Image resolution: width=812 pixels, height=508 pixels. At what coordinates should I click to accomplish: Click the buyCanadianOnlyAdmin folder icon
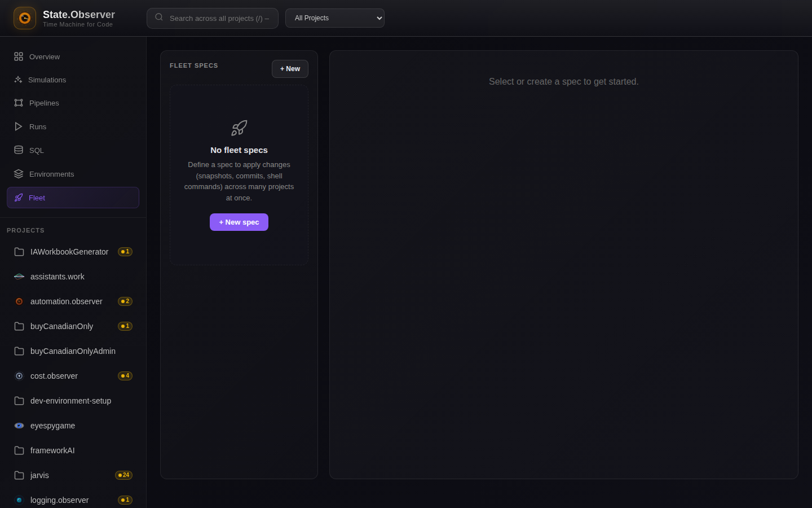tap(19, 351)
